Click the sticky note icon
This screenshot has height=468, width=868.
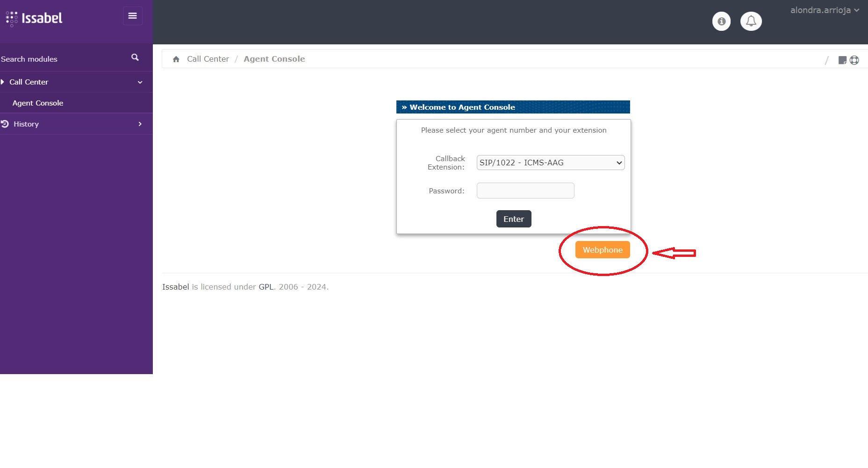[842, 60]
